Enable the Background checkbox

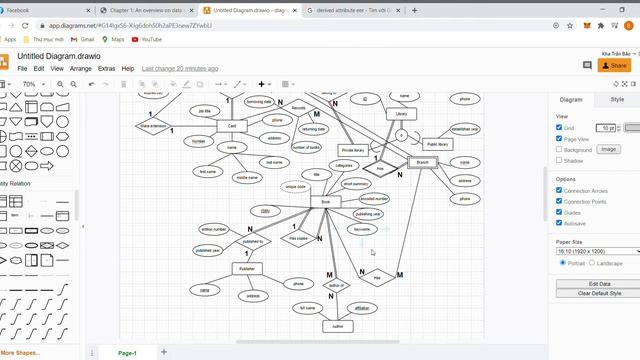[559, 149]
